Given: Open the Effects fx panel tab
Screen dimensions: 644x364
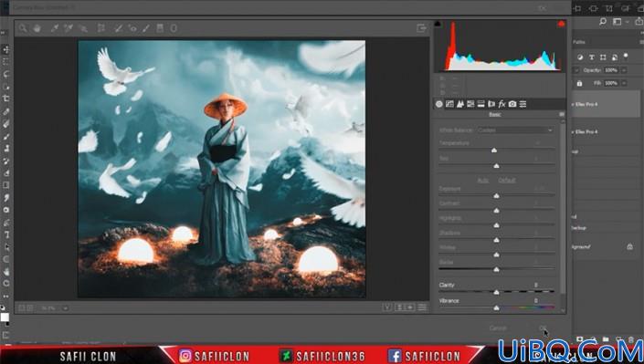Looking at the screenshot, I should [x=501, y=104].
